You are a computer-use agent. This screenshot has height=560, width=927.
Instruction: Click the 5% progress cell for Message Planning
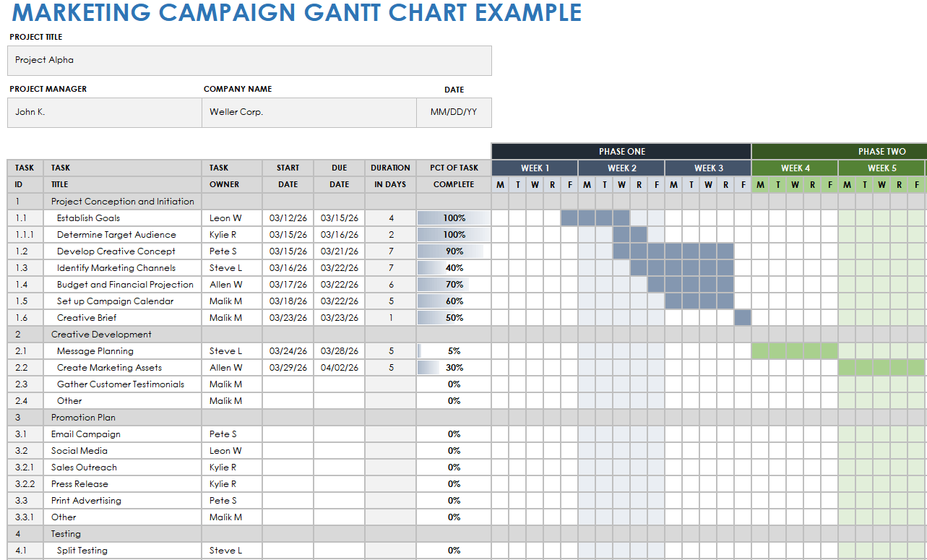click(454, 351)
